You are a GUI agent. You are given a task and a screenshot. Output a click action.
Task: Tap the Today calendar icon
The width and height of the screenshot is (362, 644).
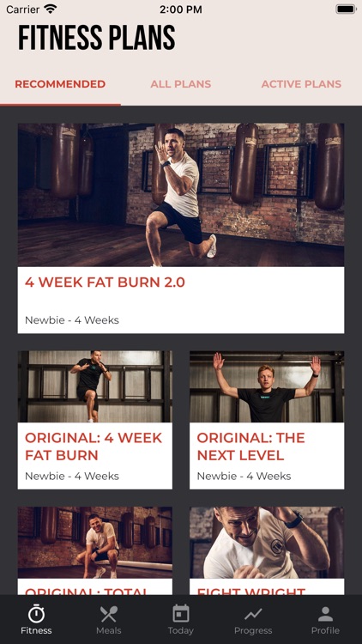pos(181,614)
